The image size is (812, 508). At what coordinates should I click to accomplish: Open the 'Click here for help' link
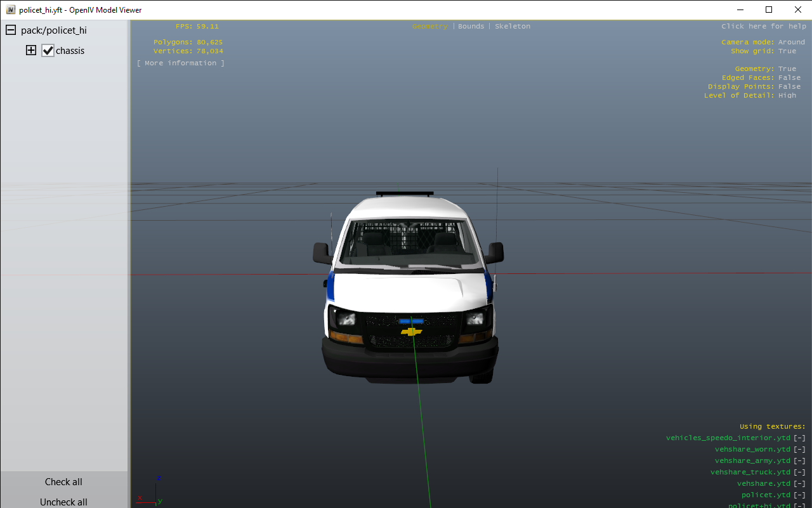pos(763,27)
